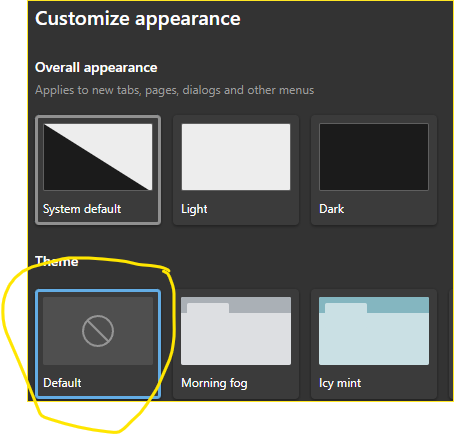
Task: Click the 'Light' label text
Action: pos(194,209)
